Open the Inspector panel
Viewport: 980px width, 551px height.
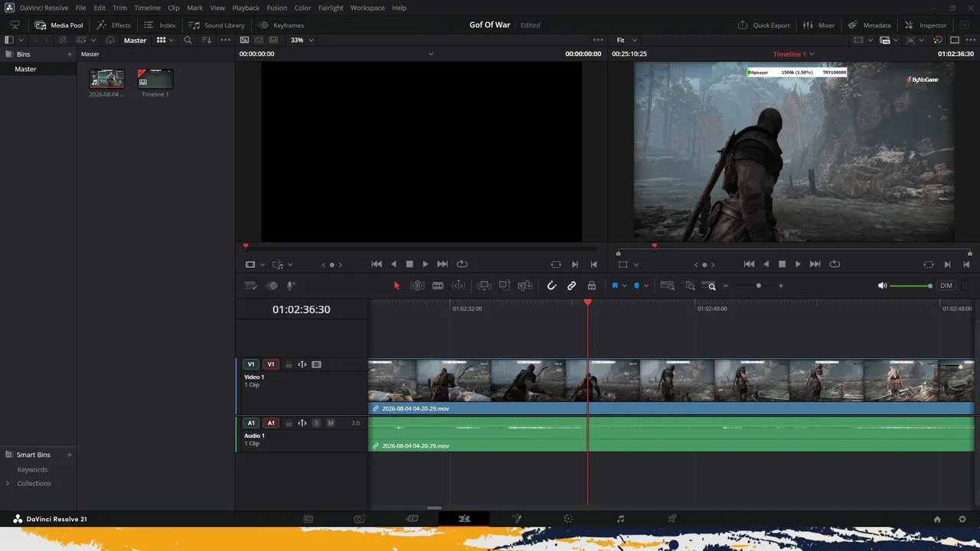click(x=925, y=25)
